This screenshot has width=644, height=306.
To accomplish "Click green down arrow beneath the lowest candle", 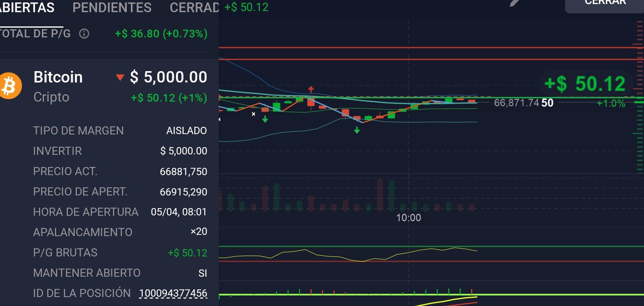I will (357, 130).
